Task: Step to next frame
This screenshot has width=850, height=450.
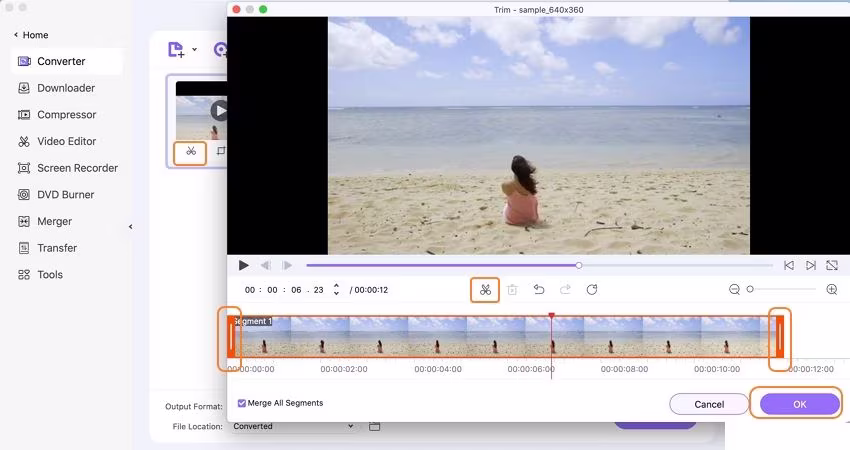Action: [x=287, y=265]
